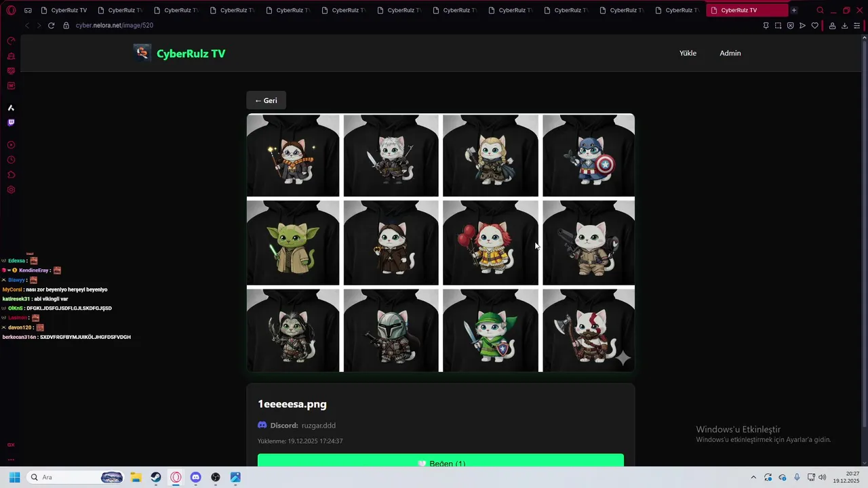Image resolution: width=868 pixels, height=488 pixels.
Task: Click the Kratos cat with axe image
Action: tap(589, 331)
